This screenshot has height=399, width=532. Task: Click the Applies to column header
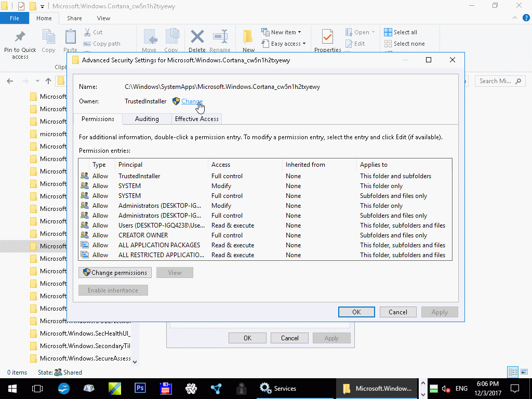(x=404, y=165)
